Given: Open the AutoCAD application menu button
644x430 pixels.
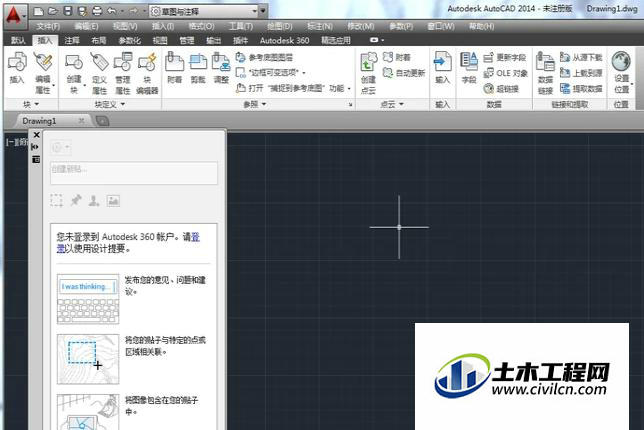Looking at the screenshot, I should [15, 16].
